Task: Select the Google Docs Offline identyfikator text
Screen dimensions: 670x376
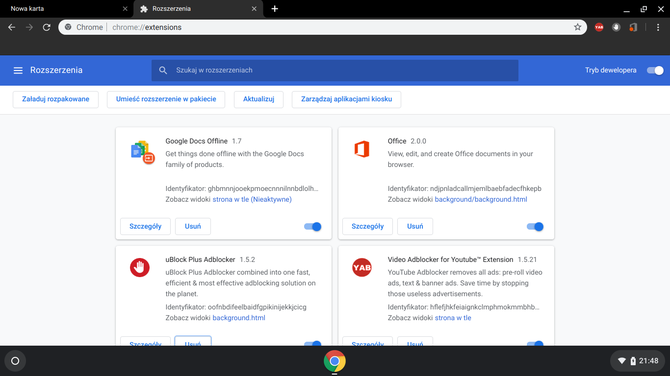Action: coord(242,188)
